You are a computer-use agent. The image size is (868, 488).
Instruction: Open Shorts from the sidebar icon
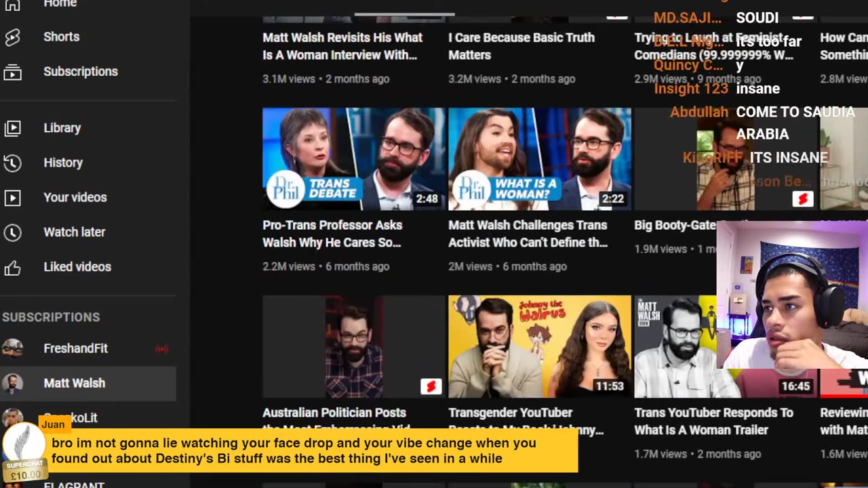(12, 37)
